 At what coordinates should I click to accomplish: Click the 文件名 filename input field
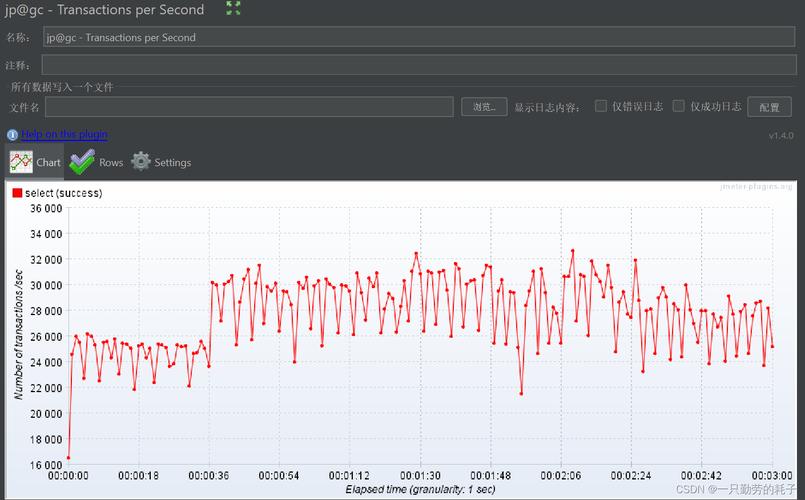(249, 107)
